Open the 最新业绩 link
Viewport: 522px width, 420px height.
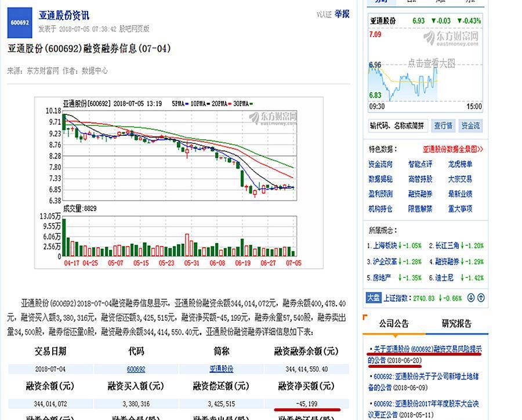(460, 194)
